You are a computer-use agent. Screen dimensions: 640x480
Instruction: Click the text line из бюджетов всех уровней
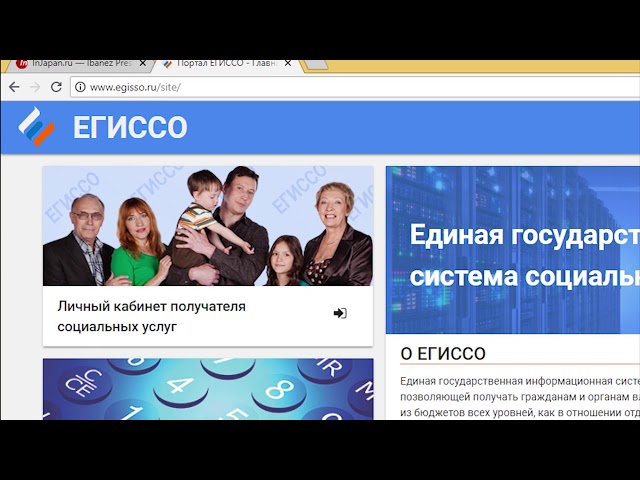pyautogui.click(x=520, y=412)
